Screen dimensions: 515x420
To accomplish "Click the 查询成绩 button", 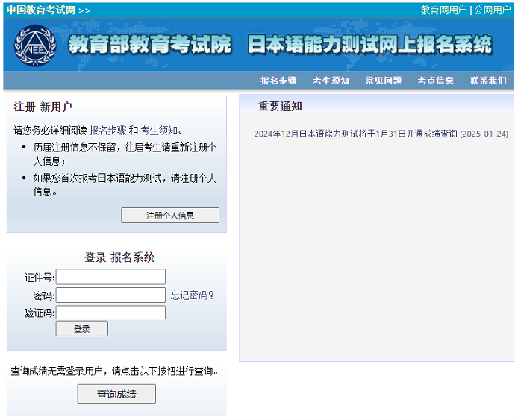I will 116,394.
